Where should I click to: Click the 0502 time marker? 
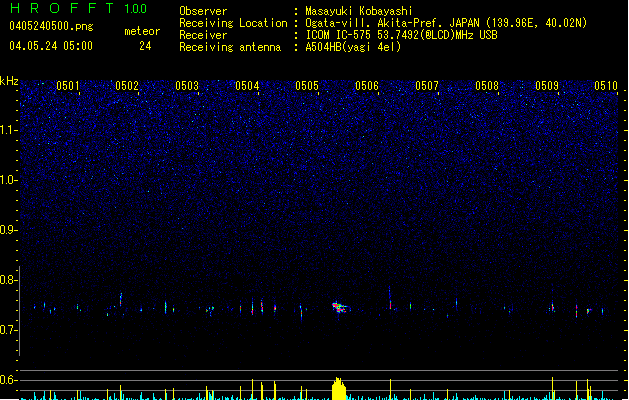tap(127, 86)
